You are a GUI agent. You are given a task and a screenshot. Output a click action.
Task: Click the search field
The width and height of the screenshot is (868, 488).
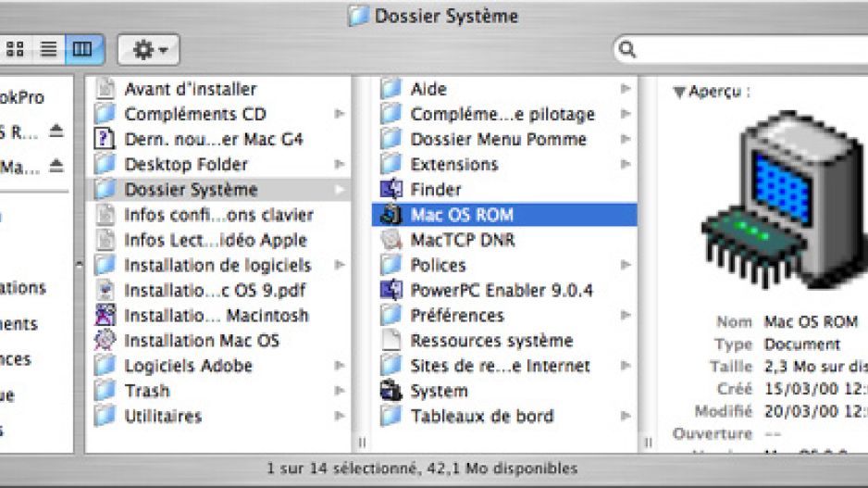[x=740, y=49]
